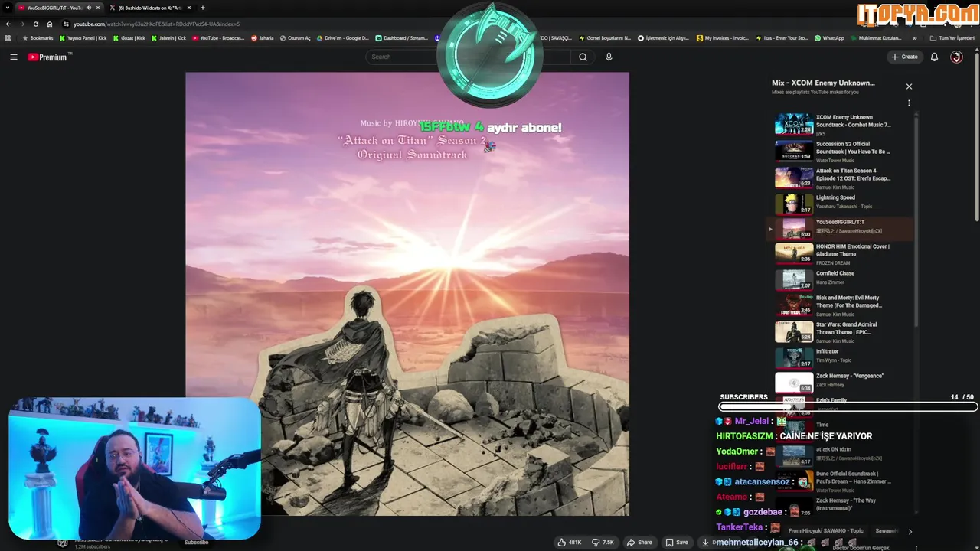Image resolution: width=980 pixels, height=551 pixels.
Task: Open Tüm Yer İşaretleri folder
Action: [x=952, y=37]
